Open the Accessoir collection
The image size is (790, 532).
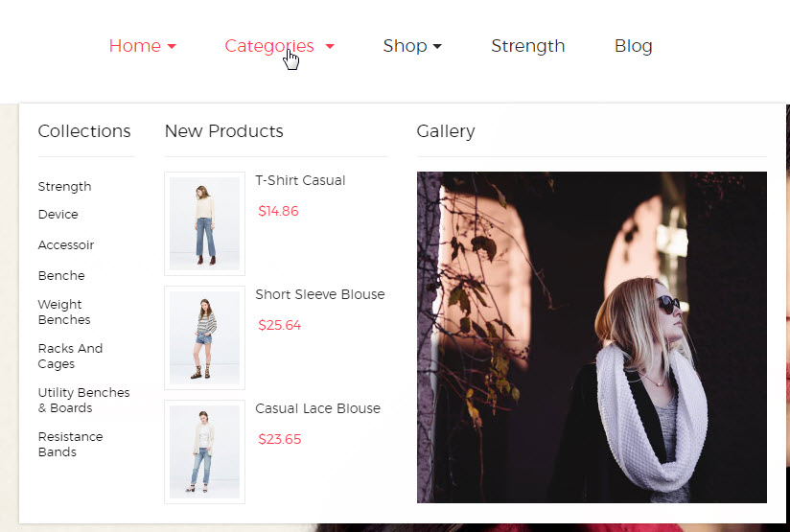pos(66,244)
